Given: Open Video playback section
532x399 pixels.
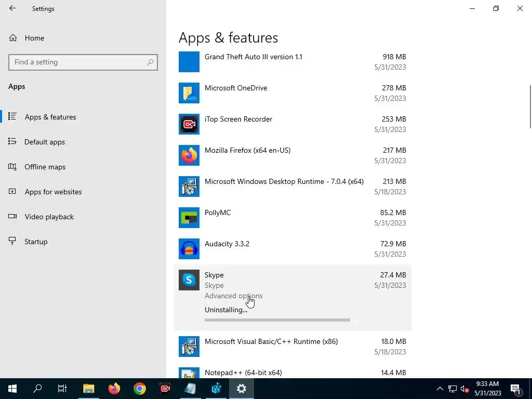Looking at the screenshot, I should pyautogui.click(x=83, y=217).
